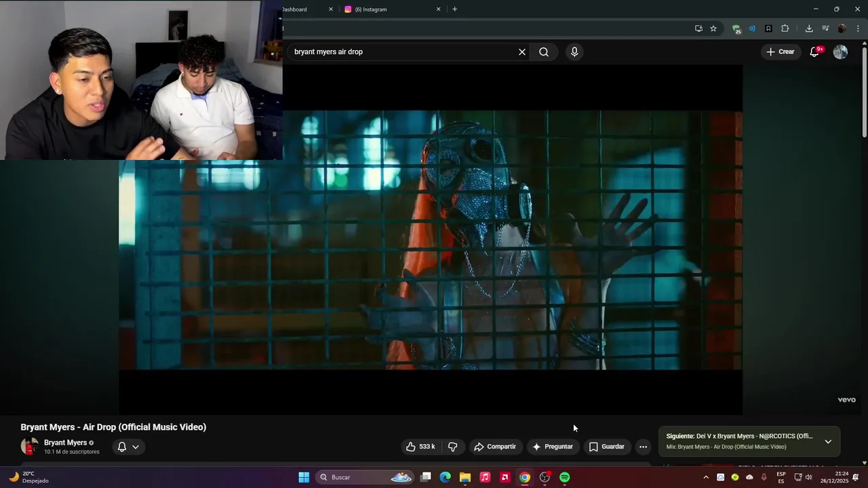868x488 pixels.
Task: Open the Windows Start menu
Action: 304,477
